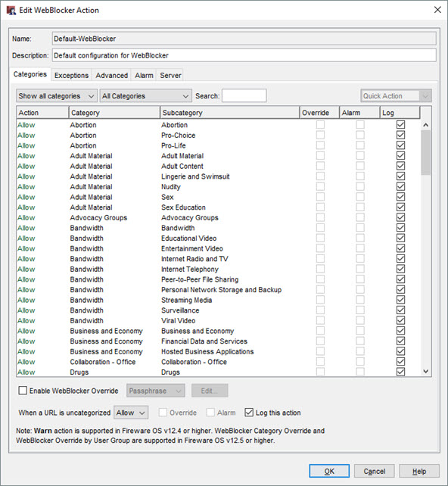Check Override for Internet Telephony row
The image size is (448, 486).
[320, 269]
